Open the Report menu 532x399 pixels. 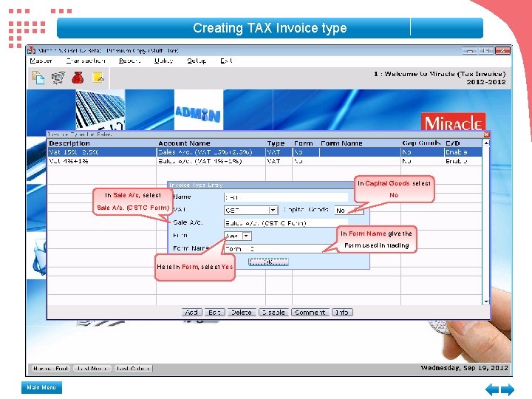pos(129,61)
